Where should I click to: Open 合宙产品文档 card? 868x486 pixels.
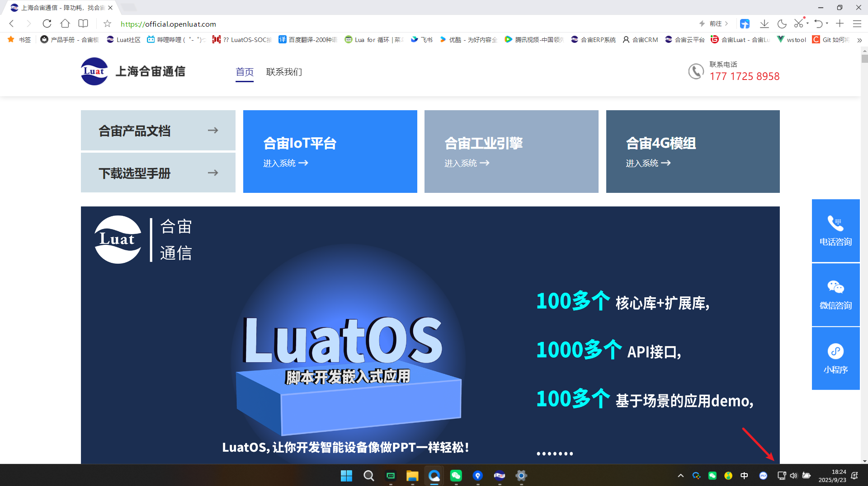158,130
